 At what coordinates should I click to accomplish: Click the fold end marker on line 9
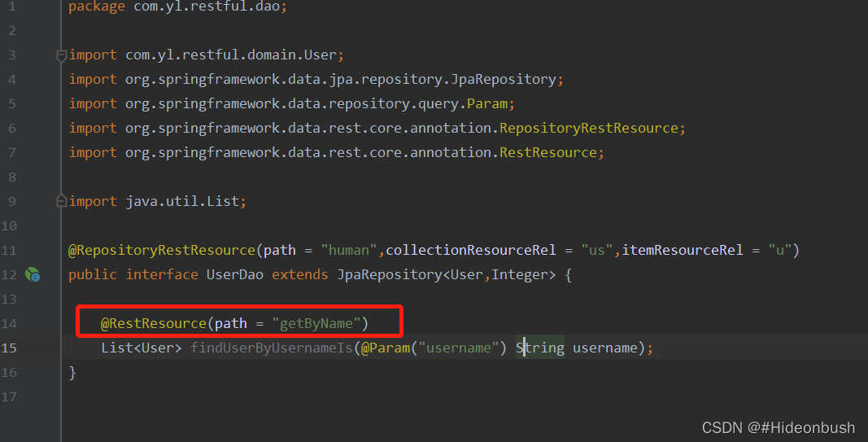(x=62, y=201)
